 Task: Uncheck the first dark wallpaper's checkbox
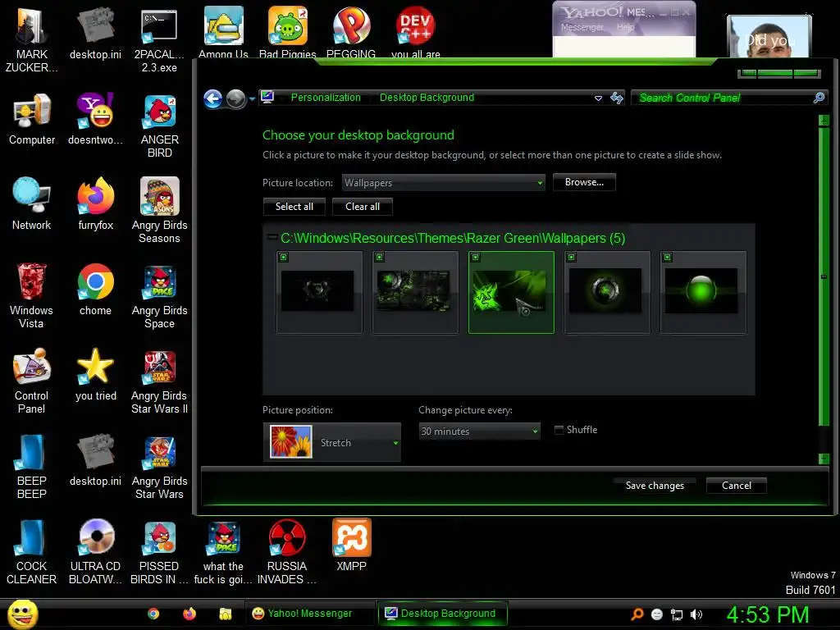(x=283, y=257)
